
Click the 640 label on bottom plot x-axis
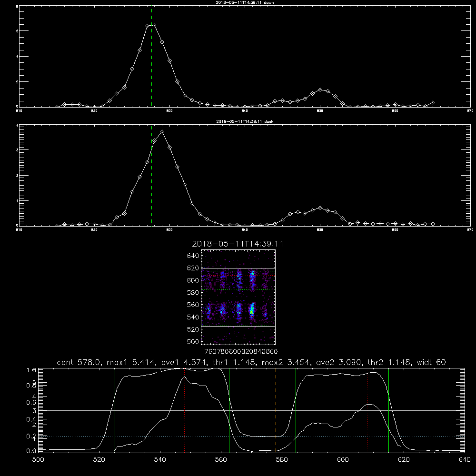coord(465,460)
